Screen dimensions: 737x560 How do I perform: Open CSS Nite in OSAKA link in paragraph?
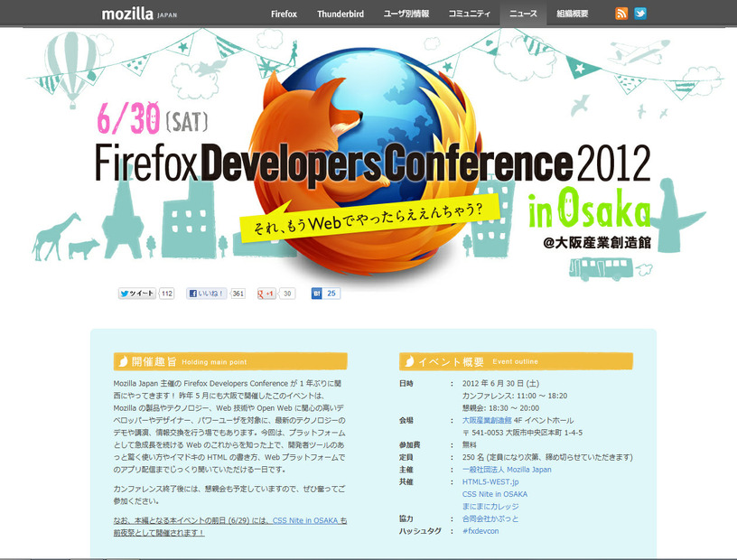click(x=305, y=520)
